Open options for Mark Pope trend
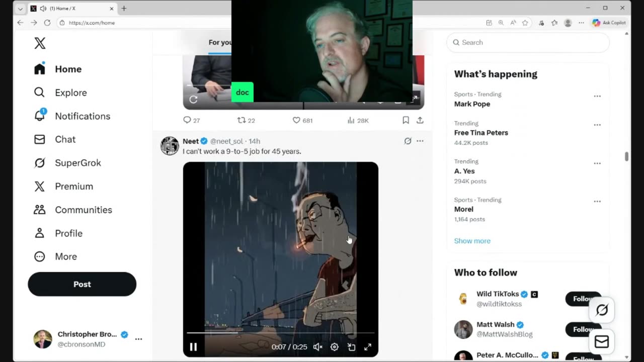 597,96
